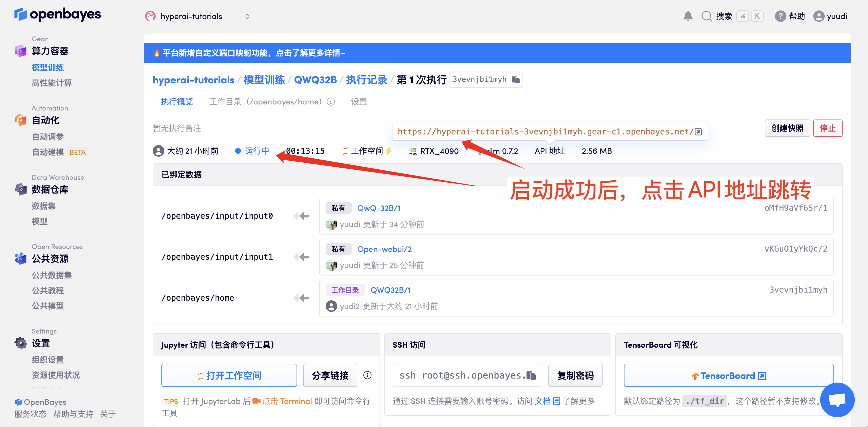Viewport: 868px width, 427px height.
Task: Open the chat support bubble
Action: click(837, 400)
